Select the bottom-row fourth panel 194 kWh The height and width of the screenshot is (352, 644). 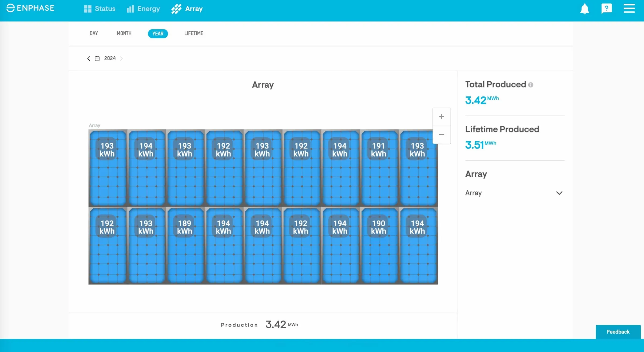coord(224,246)
